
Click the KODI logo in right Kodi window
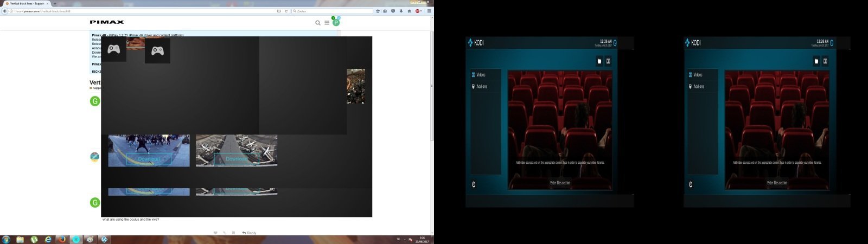point(693,43)
